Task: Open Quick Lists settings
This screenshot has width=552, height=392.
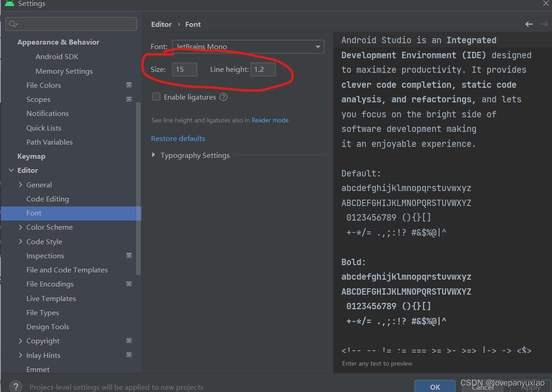Action: point(44,128)
